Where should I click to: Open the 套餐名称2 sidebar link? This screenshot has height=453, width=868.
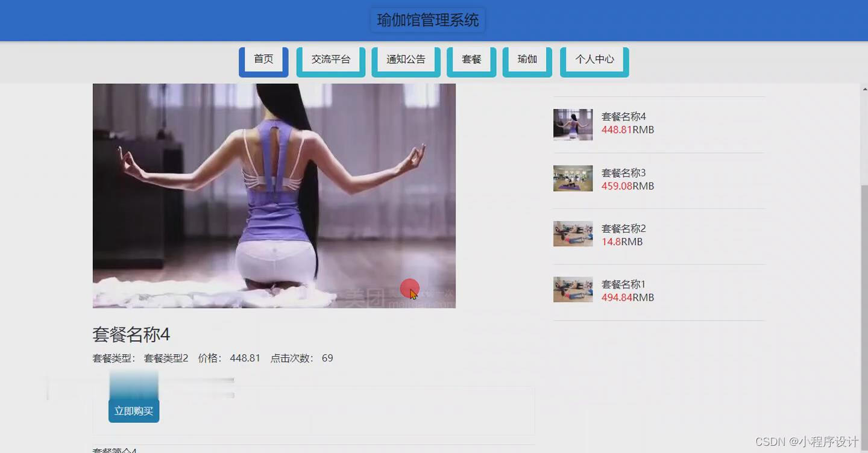point(624,228)
